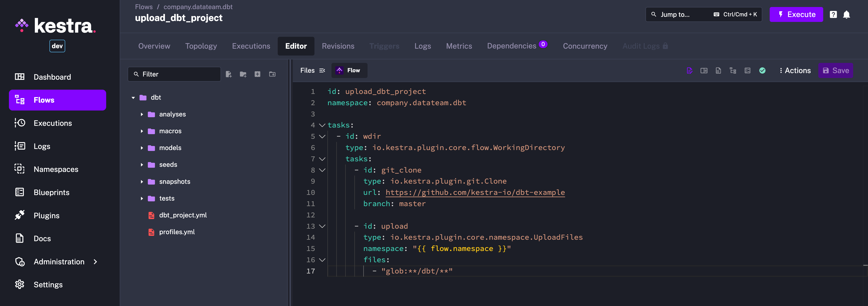Expand the analyses folder

tap(142, 114)
